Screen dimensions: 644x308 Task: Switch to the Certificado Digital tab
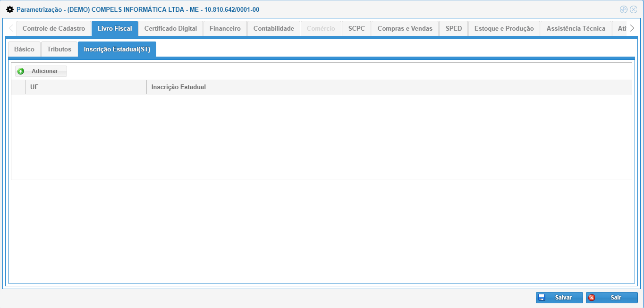coord(170,28)
